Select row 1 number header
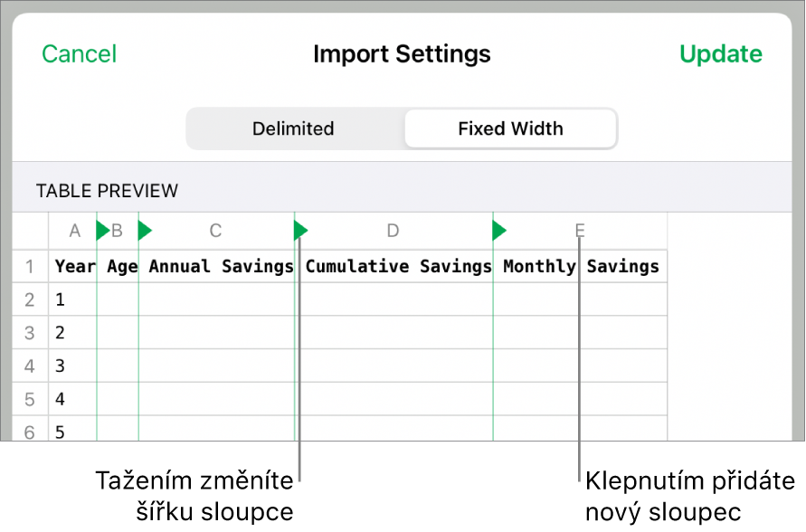Screen dimensions: 806x532 pyautogui.click(x=31, y=267)
